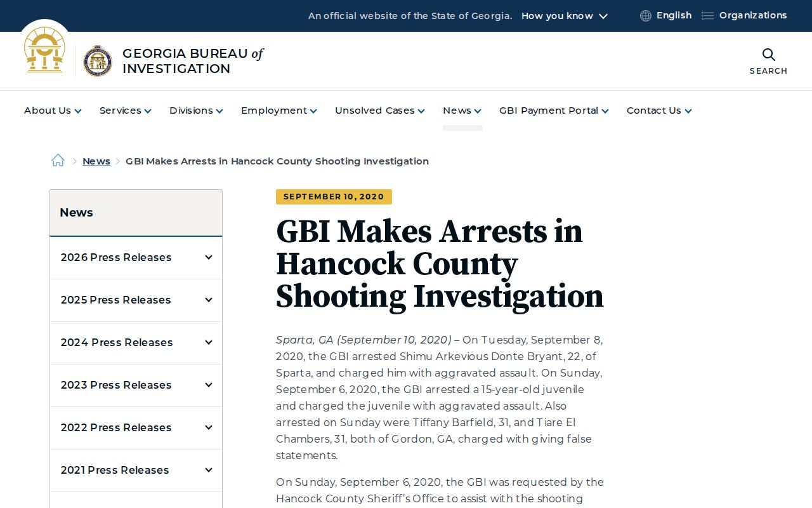Open the About Us menu
The image size is (812, 508).
53,110
